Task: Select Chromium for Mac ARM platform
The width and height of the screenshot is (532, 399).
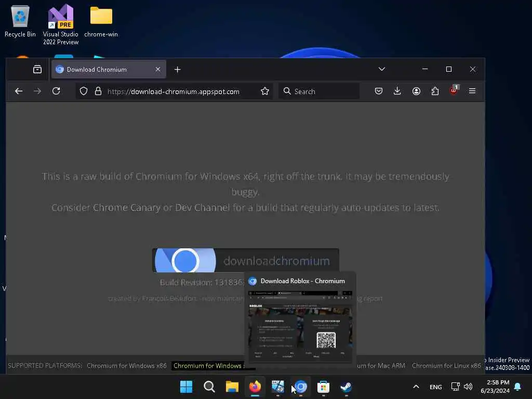Action: 381,366
